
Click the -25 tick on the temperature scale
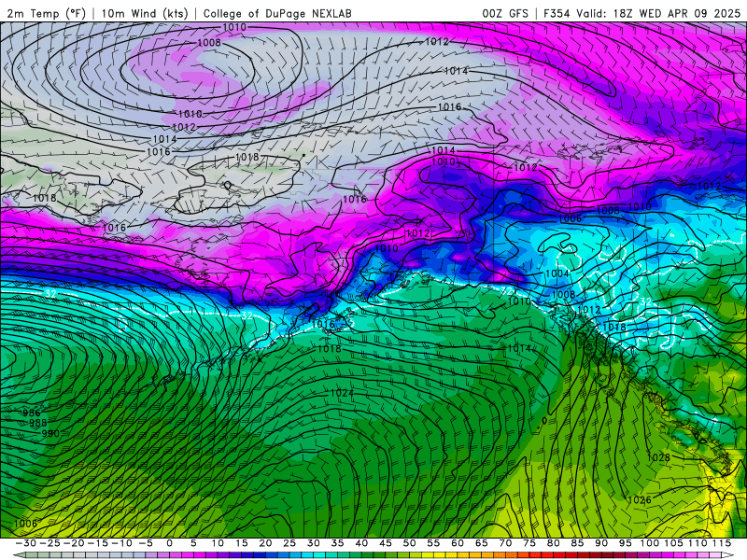point(49,543)
